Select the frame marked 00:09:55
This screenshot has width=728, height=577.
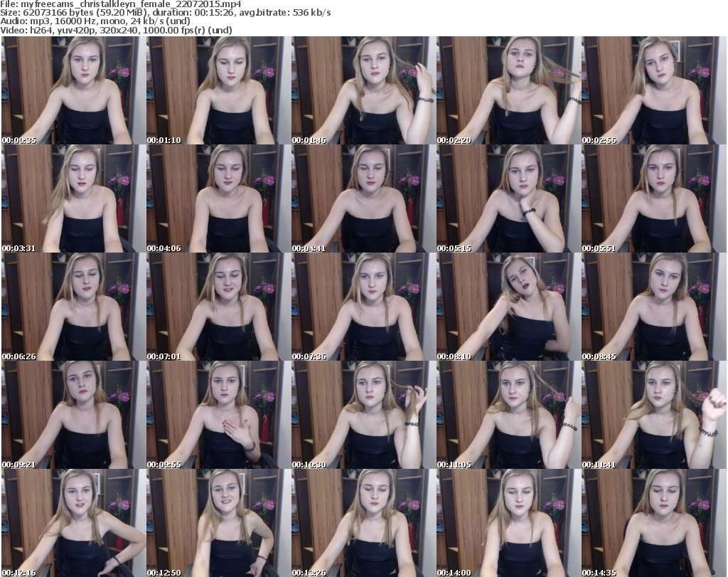(x=218, y=415)
